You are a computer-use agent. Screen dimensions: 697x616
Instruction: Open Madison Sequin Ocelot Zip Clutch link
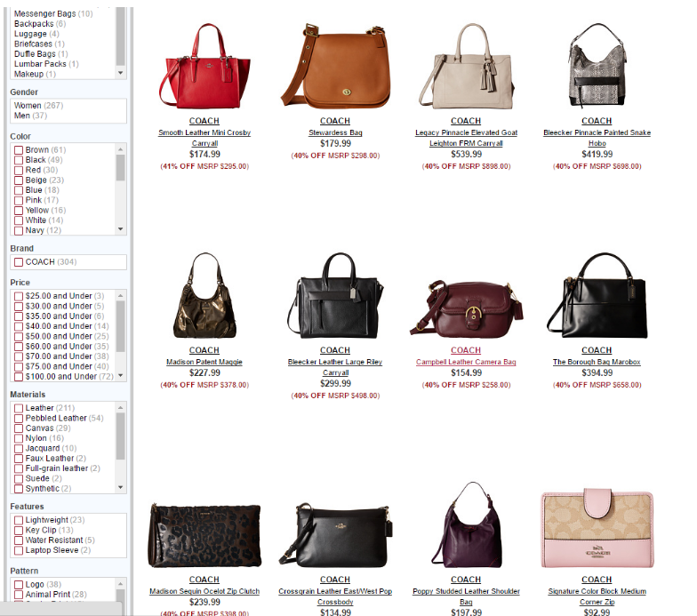204,591
